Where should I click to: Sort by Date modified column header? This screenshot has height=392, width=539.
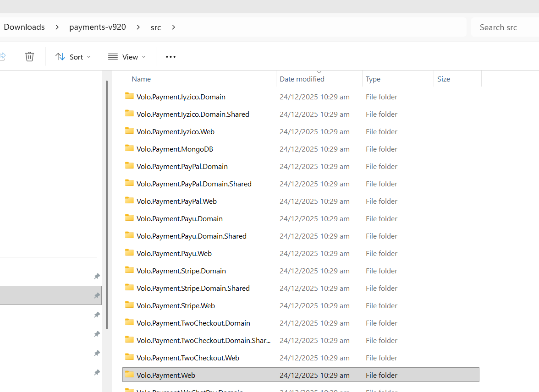(302, 79)
